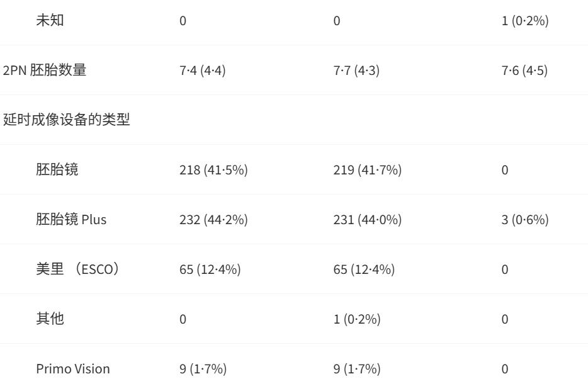Image resolution: width=588 pixels, height=391 pixels.
Task: Select the 胚胎镜 row label
Action: click(x=57, y=169)
